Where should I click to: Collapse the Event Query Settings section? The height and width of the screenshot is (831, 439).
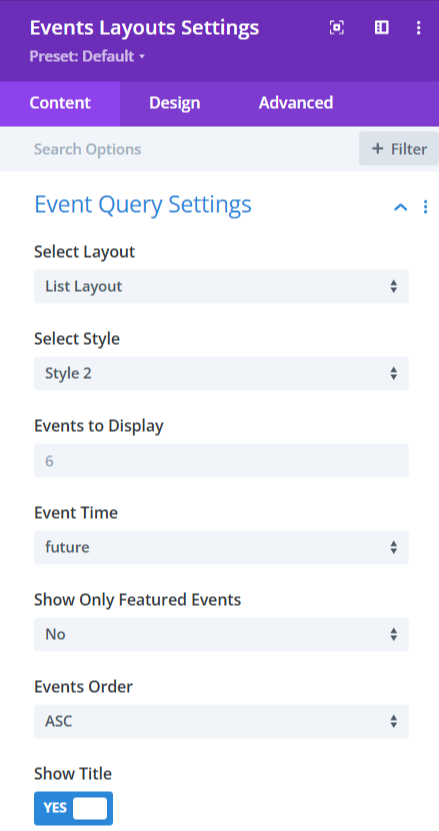tap(401, 207)
